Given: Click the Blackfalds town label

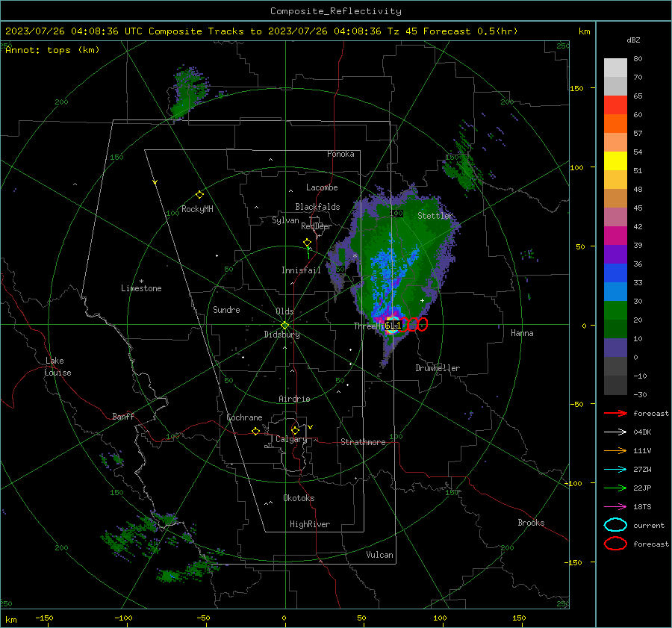Looking at the screenshot, I should click(x=317, y=207).
